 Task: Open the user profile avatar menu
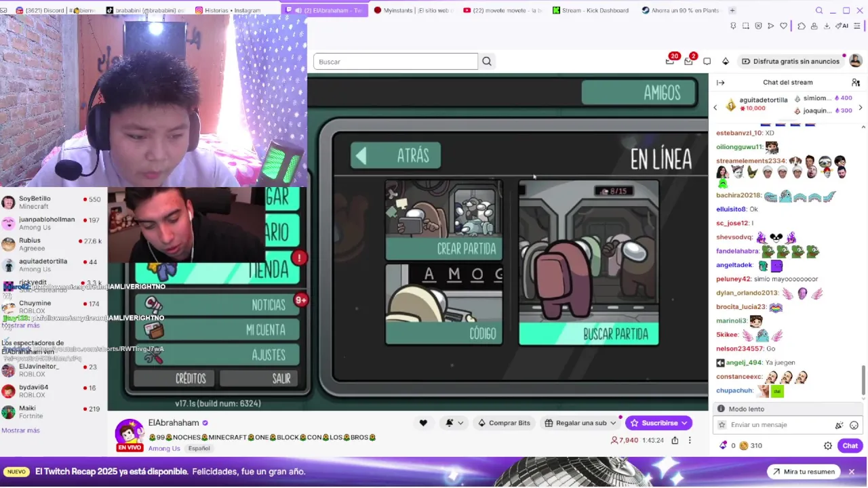point(856,61)
